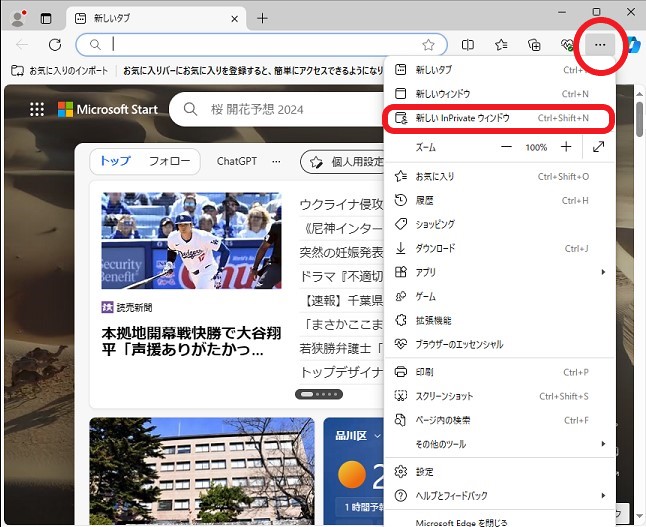Open ゲーム menu item
Image resolution: width=646 pixels, height=527 pixels.
click(499, 296)
